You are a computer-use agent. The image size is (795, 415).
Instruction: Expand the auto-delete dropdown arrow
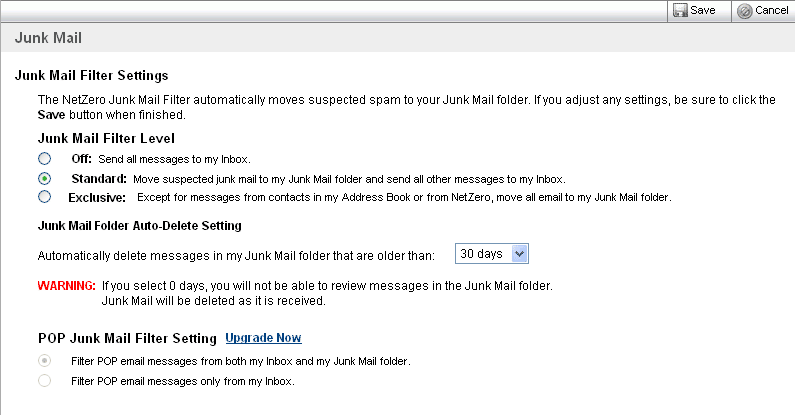519,253
